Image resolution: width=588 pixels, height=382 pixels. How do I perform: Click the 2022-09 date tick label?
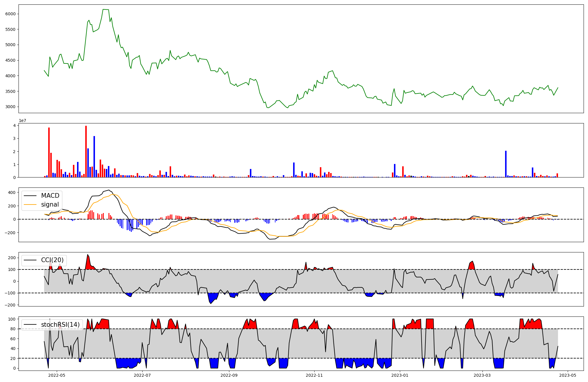229,375
